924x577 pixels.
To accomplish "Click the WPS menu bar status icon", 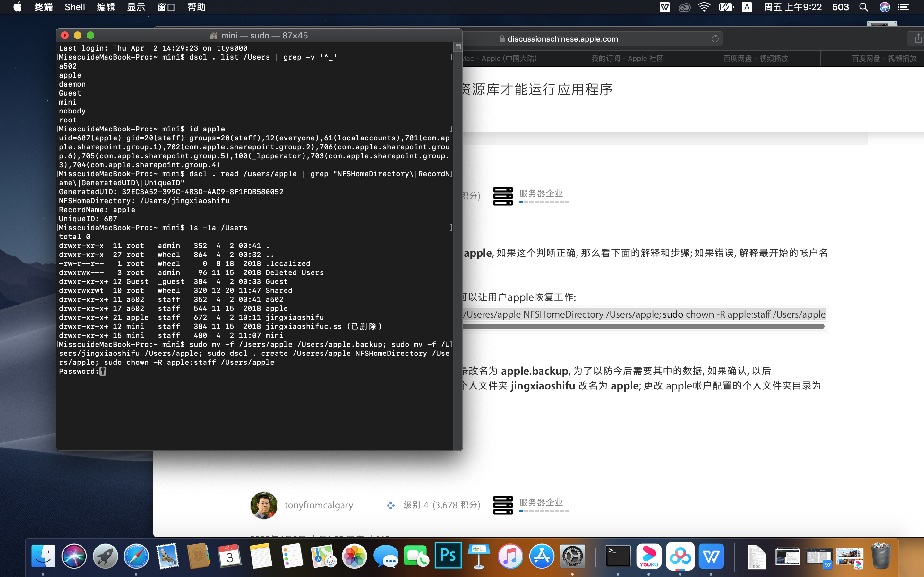I will click(x=664, y=7).
